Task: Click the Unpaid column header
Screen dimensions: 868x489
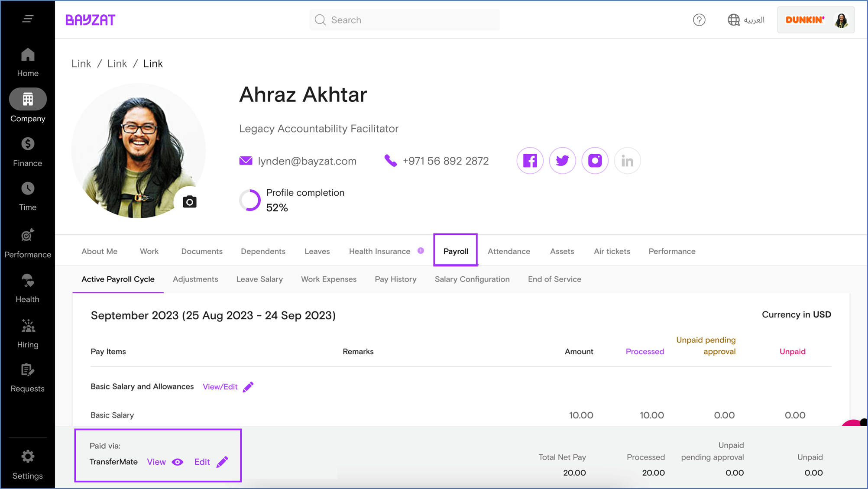Action: point(792,352)
